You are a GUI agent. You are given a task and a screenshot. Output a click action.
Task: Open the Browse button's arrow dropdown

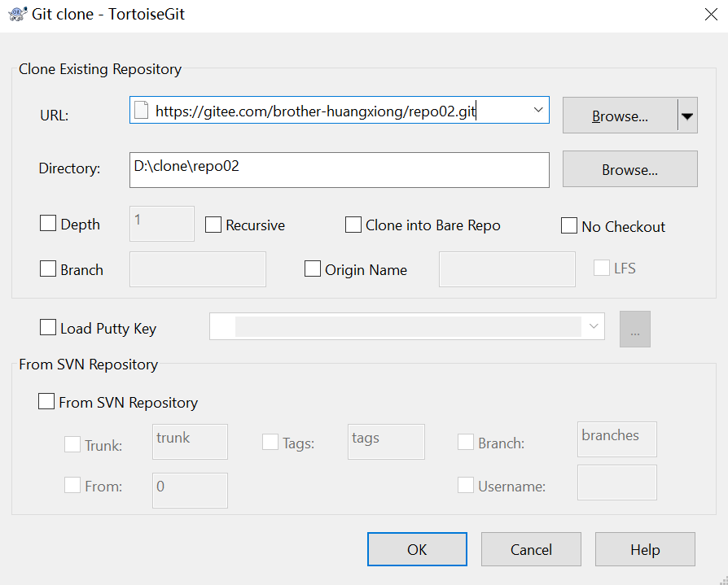click(687, 116)
